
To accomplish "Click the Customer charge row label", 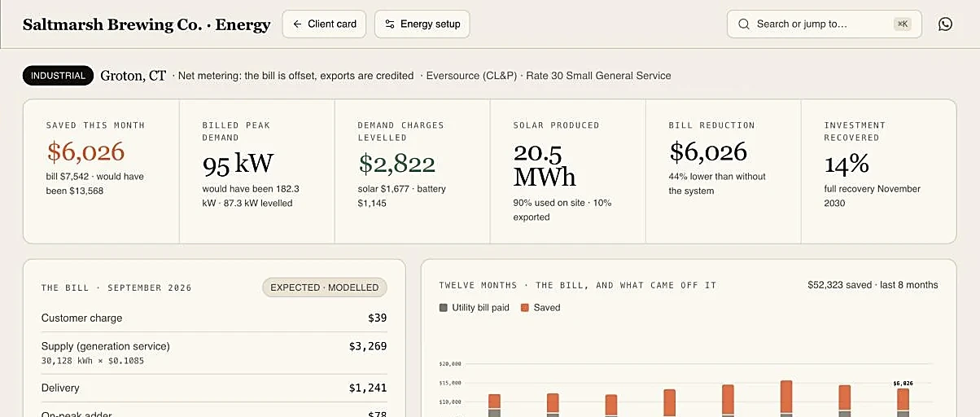I will click(81, 318).
